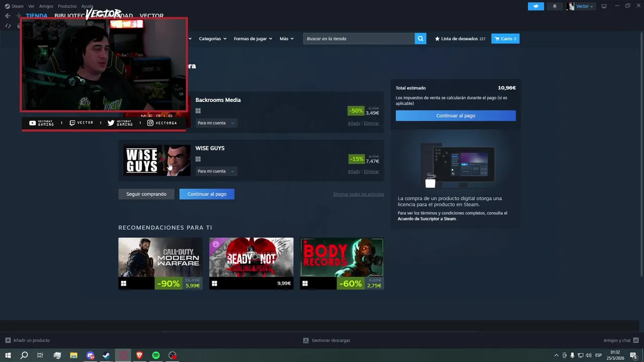Click Eliminar link for Backrooms Media
This screenshot has width=644, height=362.
pyautogui.click(x=371, y=123)
